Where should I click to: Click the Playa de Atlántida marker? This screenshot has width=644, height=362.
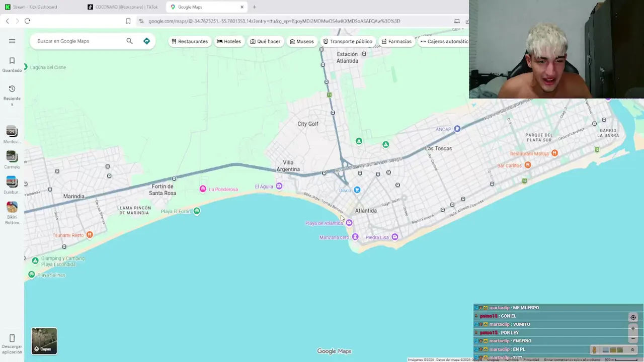349,223
